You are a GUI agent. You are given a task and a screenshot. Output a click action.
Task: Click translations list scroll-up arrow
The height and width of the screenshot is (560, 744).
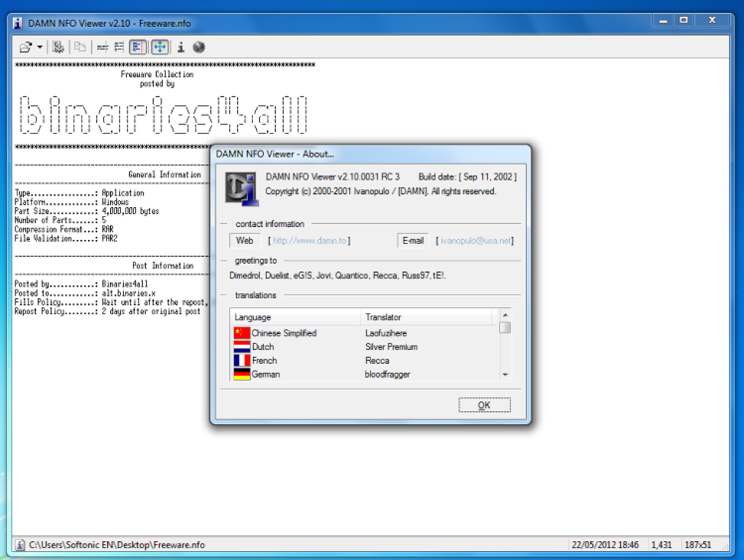point(505,315)
